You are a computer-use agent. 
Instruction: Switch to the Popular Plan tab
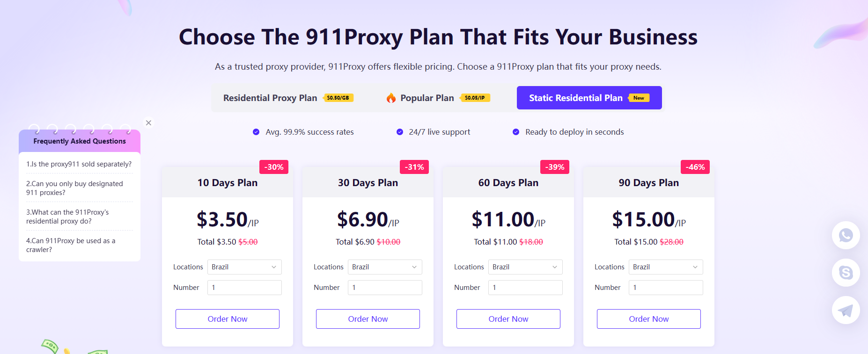427,98
